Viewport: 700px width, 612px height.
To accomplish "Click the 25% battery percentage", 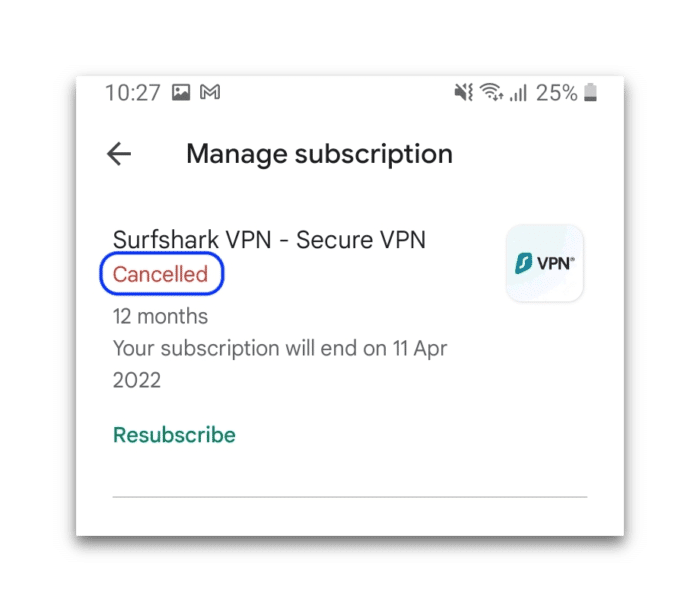I will 557,93.
